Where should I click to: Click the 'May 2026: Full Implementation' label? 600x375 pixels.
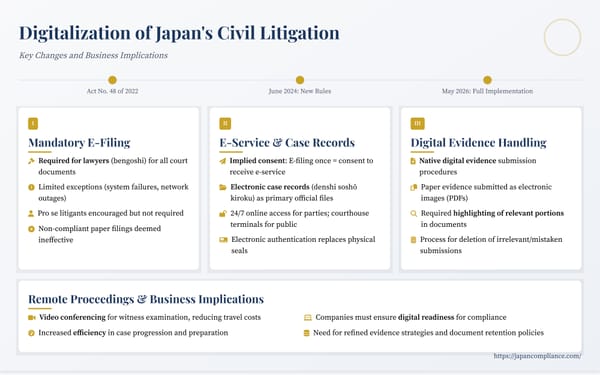tap(487, 91)
